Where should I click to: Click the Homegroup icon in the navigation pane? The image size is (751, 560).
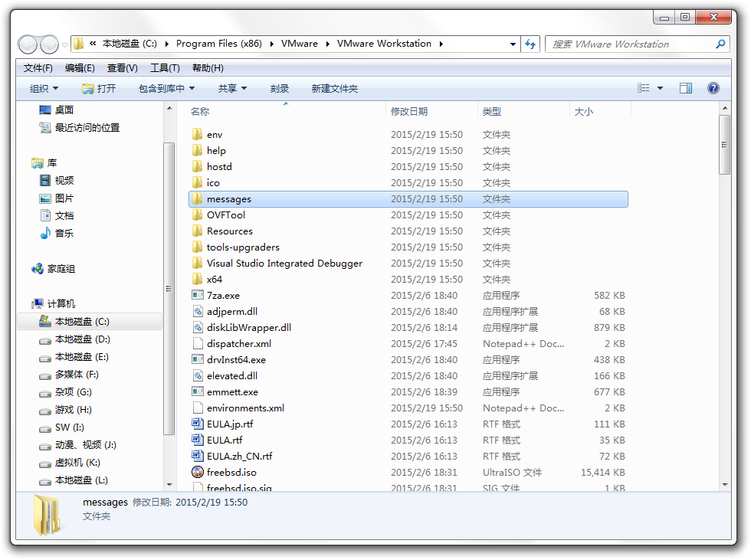[38, 269]
